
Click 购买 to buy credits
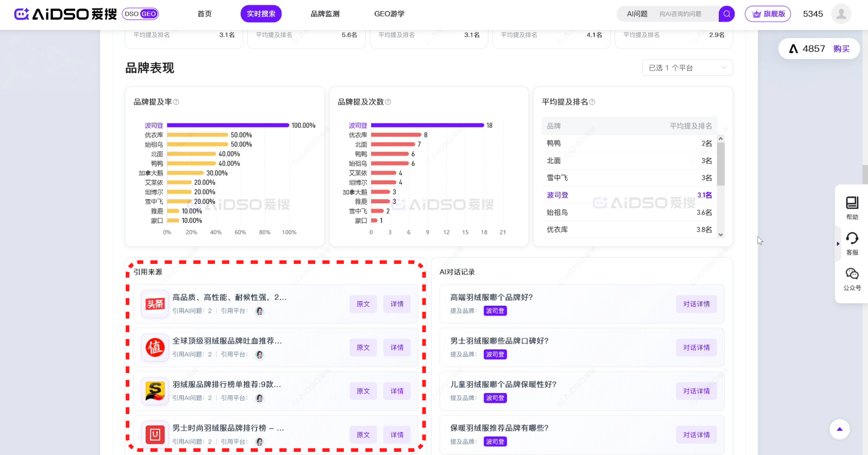click(841, 49)
